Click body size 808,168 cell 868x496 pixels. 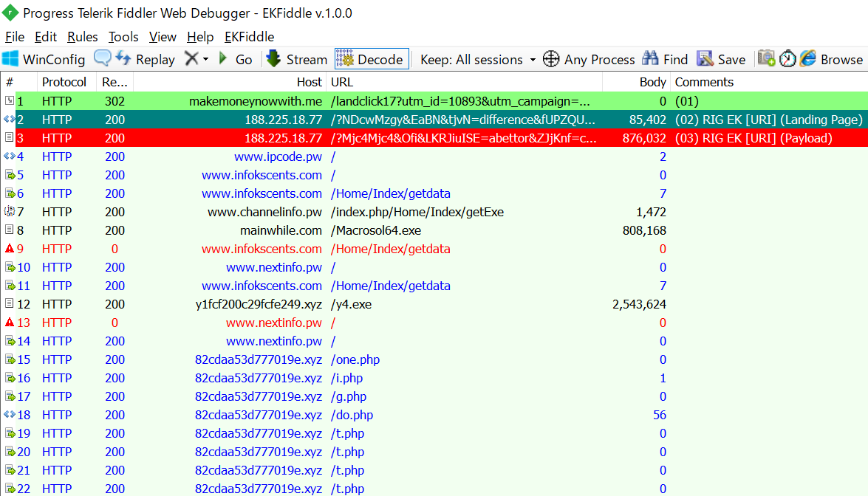click(644, 230)
